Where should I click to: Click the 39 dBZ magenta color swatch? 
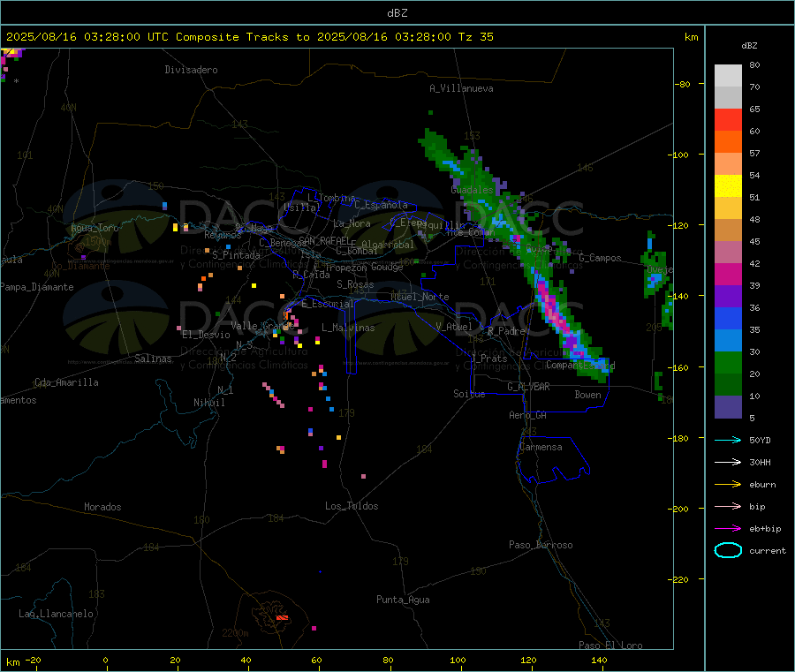(728, 274)
